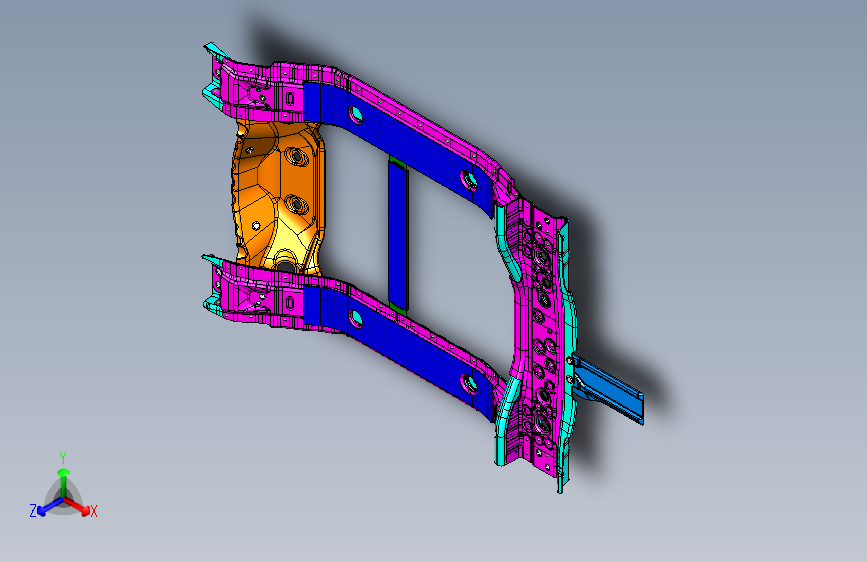Click the red X axis of the view triad
Viewport: 867px width, 562px height.
coord(79,506)
